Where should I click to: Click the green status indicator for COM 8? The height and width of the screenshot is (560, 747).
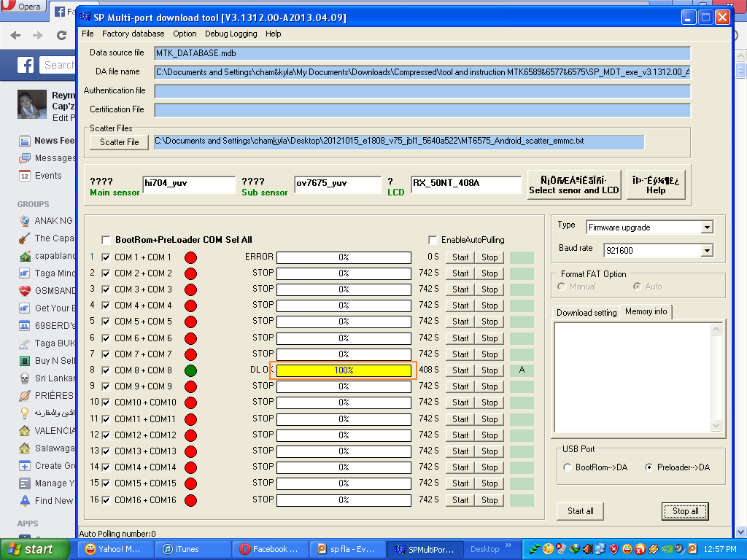click(x=190, y=370)
